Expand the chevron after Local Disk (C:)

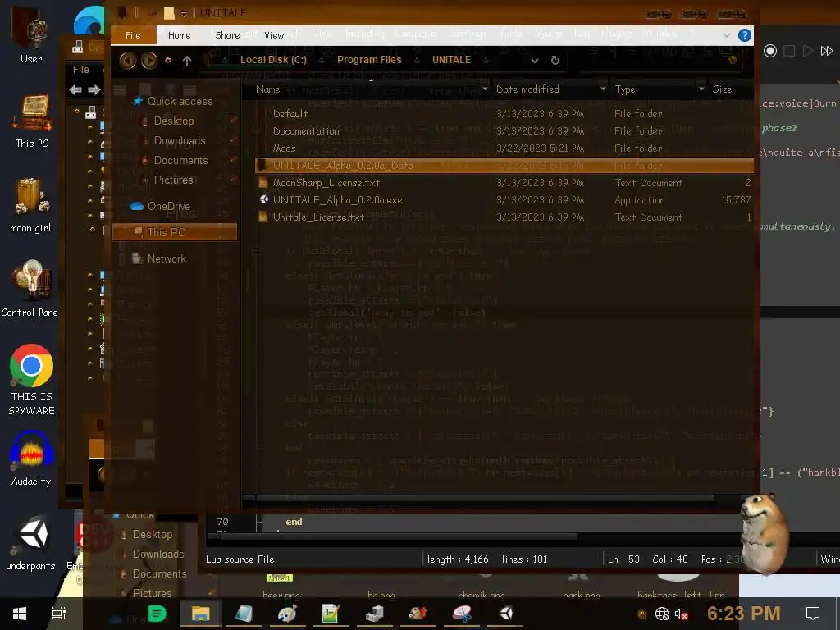(322, 60)
